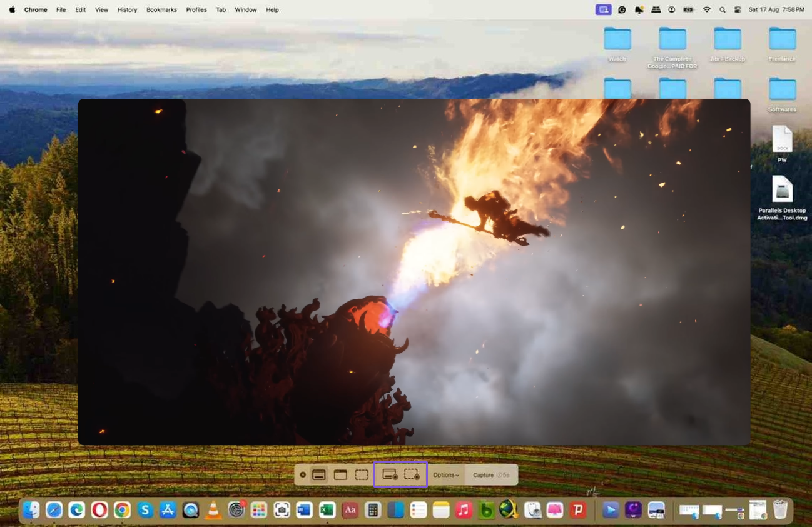Open the Bookmarks menu
The image size is (812, 527).
pyautogui.click(x=161, y=9)
